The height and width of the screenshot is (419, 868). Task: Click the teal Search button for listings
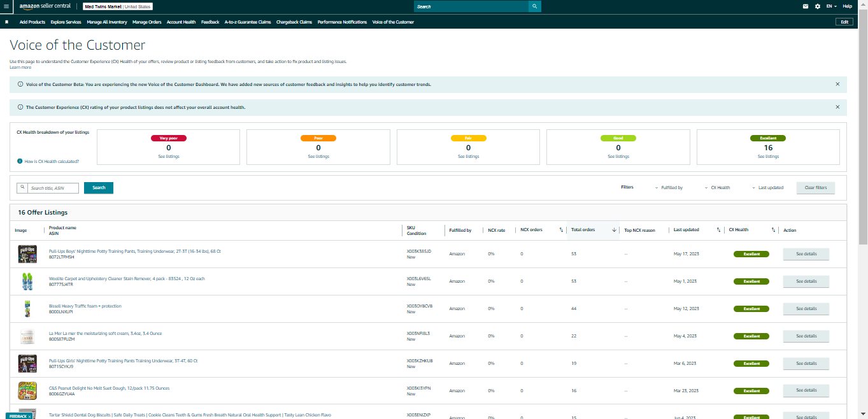point(99,188)
